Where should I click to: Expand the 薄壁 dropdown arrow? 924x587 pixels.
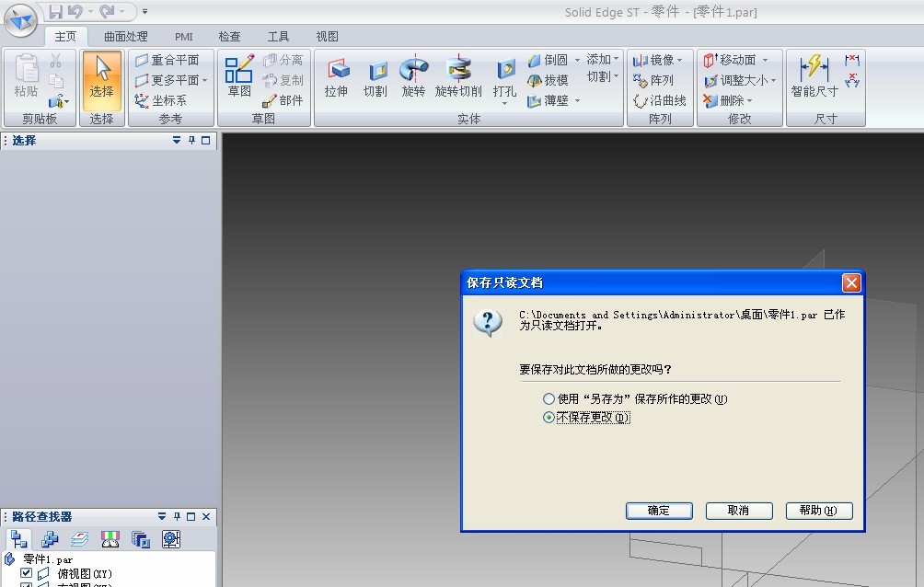point(577,101)
